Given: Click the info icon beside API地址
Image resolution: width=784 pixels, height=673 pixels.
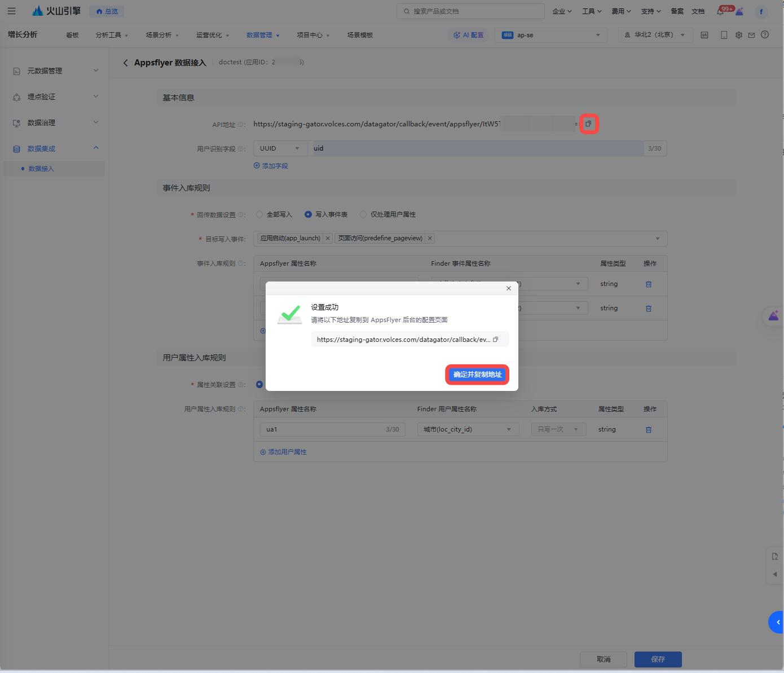Looking at the screenshot, I should click(241, 125).
